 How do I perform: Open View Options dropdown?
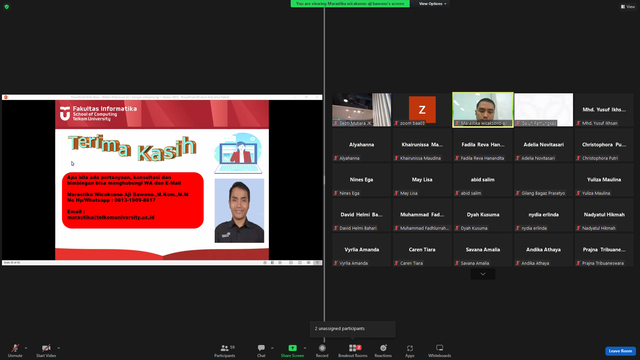tap(432, 4)
